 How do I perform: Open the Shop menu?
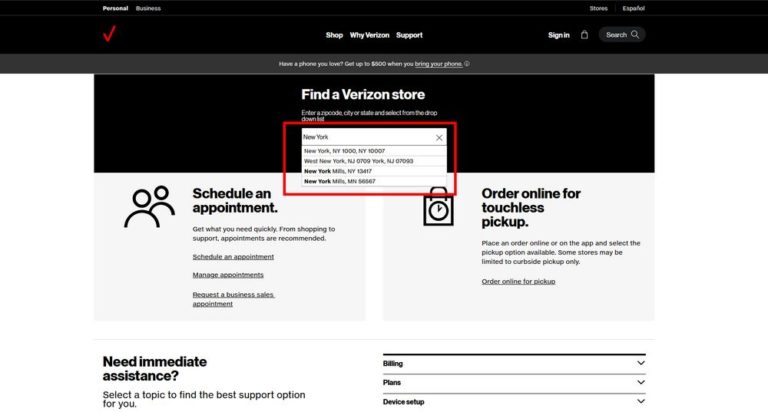[334, 35]
